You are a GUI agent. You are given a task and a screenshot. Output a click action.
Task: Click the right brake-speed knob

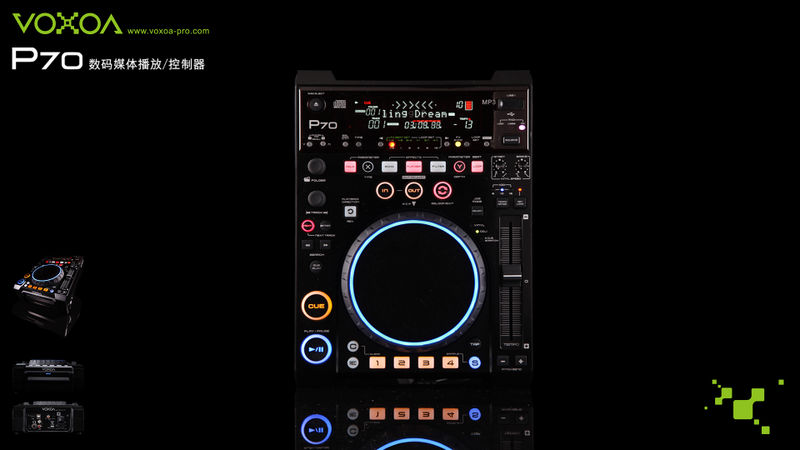click(x=521, y=165)
